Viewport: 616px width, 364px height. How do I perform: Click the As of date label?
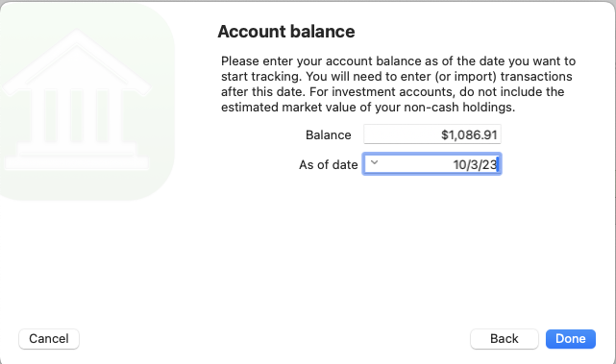pos(328,164)
